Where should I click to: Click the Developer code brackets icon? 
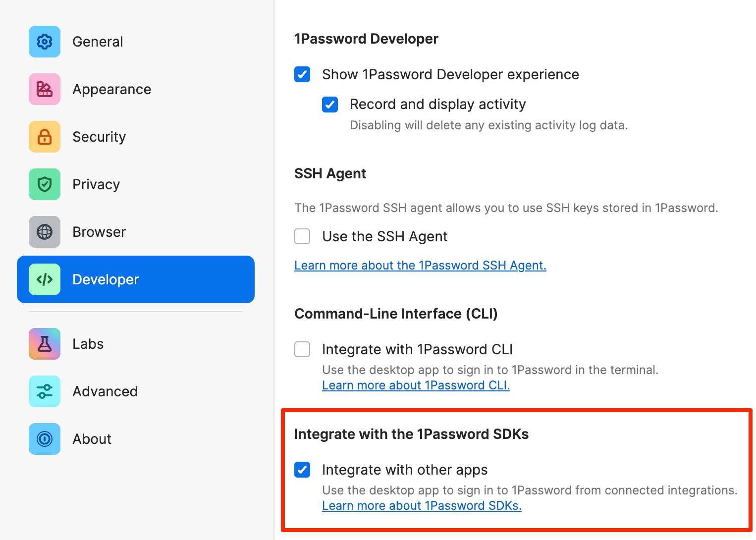[44, 279]
